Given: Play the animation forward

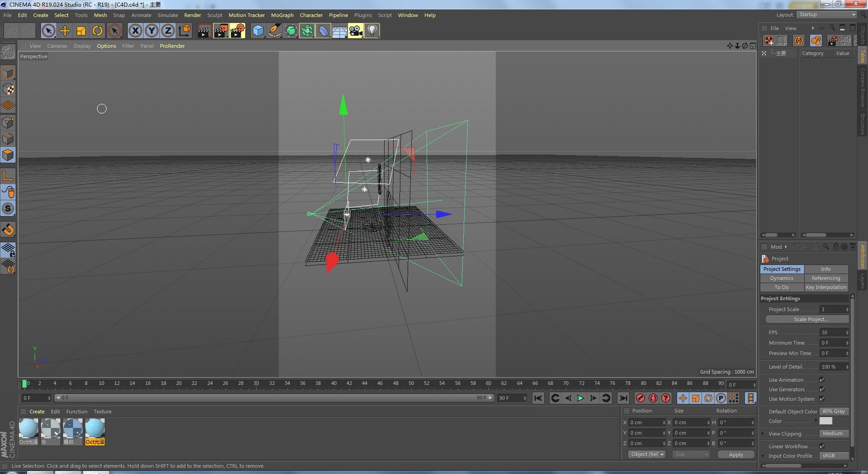Looking at the screenshot, I should (x=580, y=398).
